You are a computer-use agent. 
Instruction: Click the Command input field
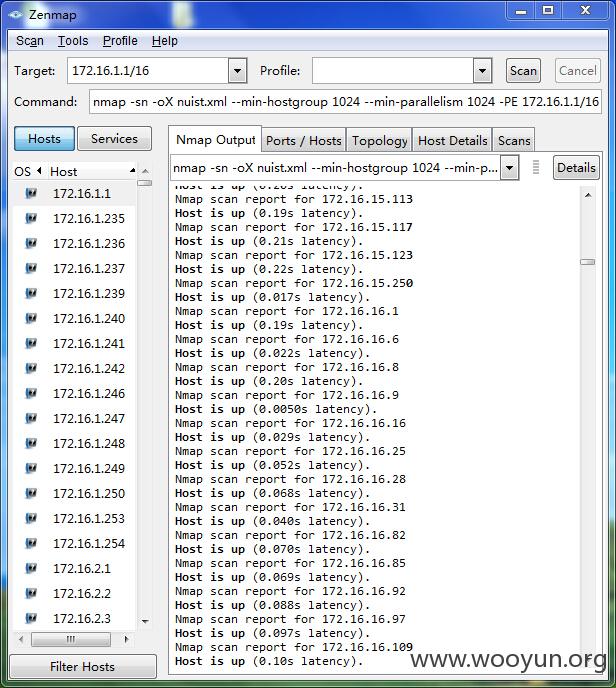[345, 102]
